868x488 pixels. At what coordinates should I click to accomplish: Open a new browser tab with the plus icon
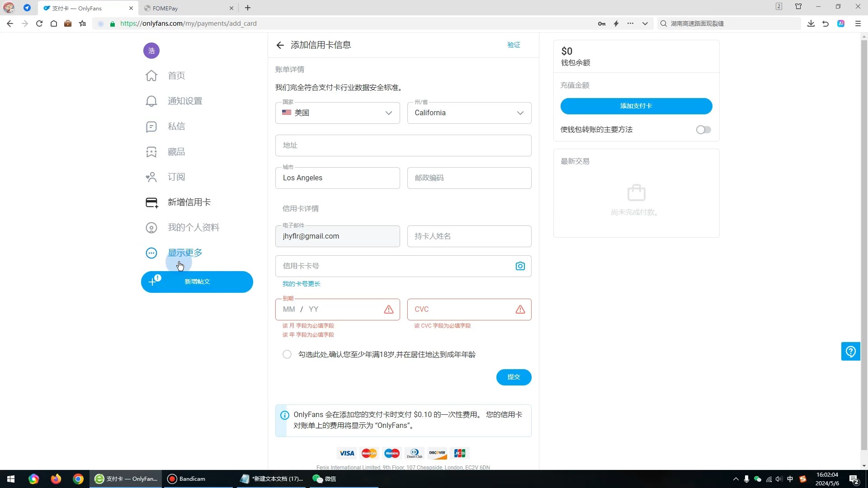click(x=248, y=8)
